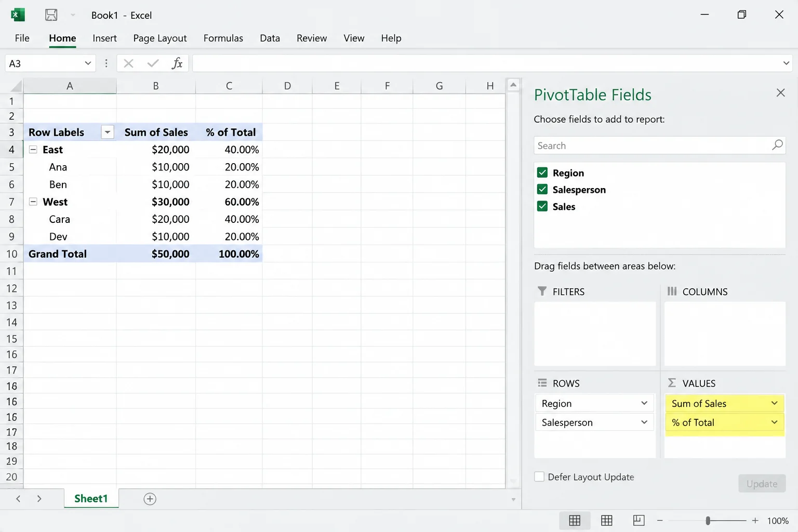Go to next sheet arrow
Viewport: 798px width, 532px height.
[39, 499]
